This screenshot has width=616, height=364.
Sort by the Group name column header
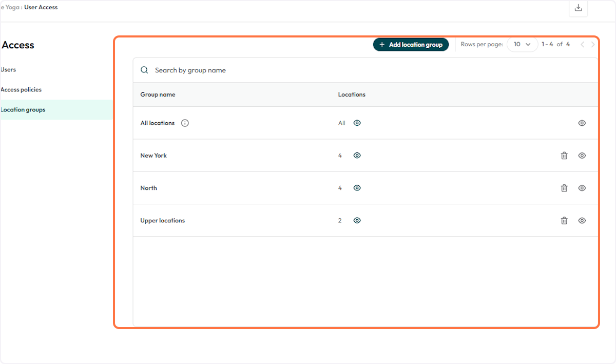point(158,94)
